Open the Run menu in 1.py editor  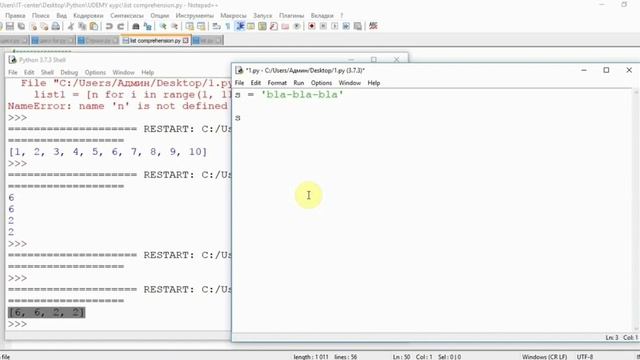point(299,83)
